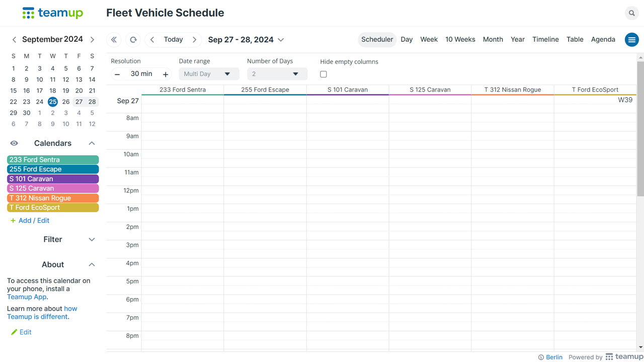Jump back with double-chevron icon

click(x=114, y=40)
